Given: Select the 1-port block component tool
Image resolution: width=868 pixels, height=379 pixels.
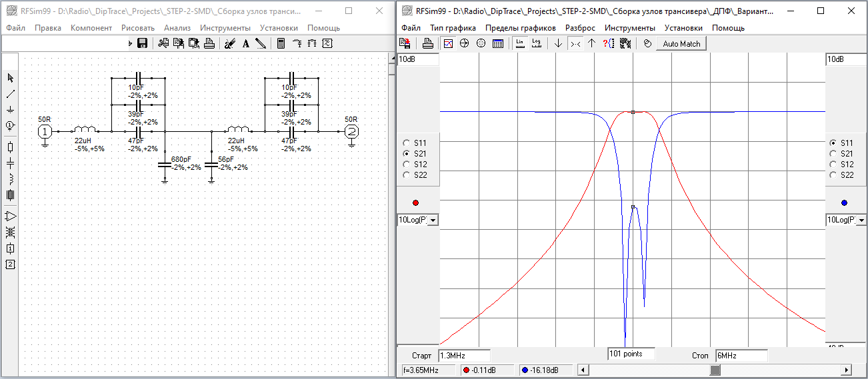Looking at the screenshot, I should [10, 248].
